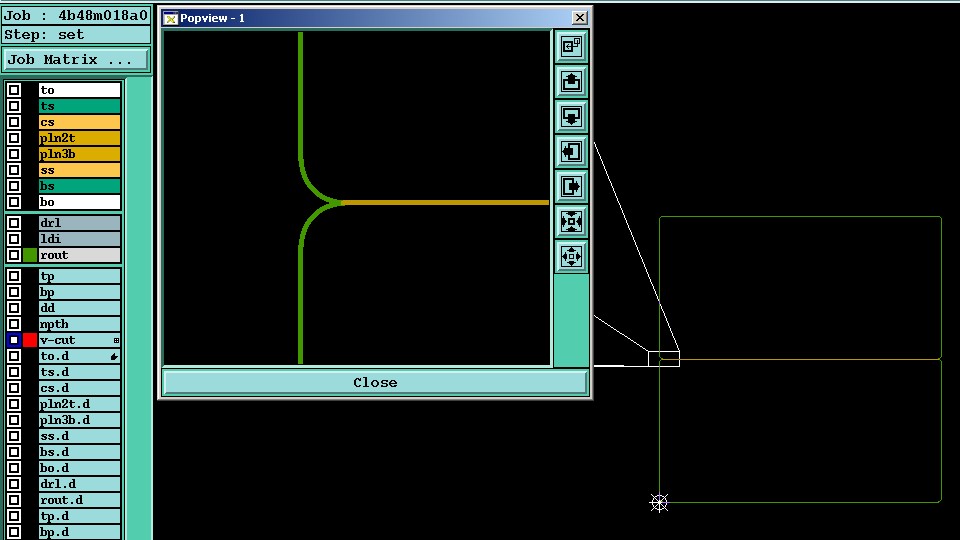The height and width of the screenshot is (540, 960).
Task: Toggle the 'cs' layer checkbox
Action: pyautogui.click(x=14, y=122)
